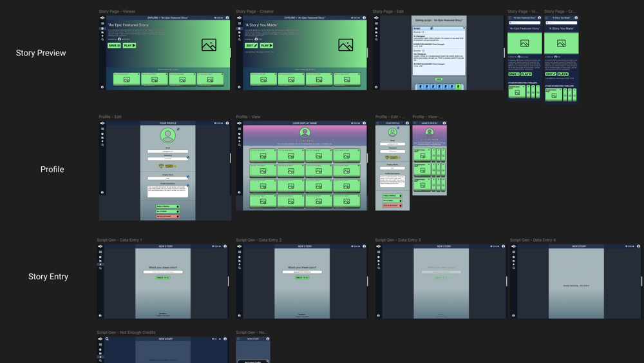Select the Profile - Edit frame label
The image size is (644, 363).
110,117
